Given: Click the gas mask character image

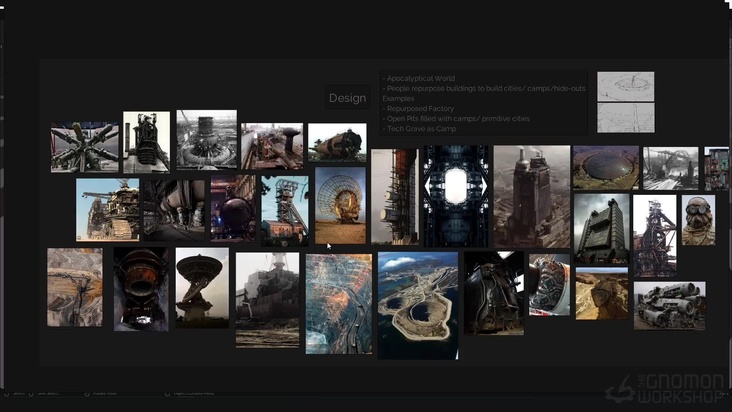Looking at the screenshot, I should (698, 220).
